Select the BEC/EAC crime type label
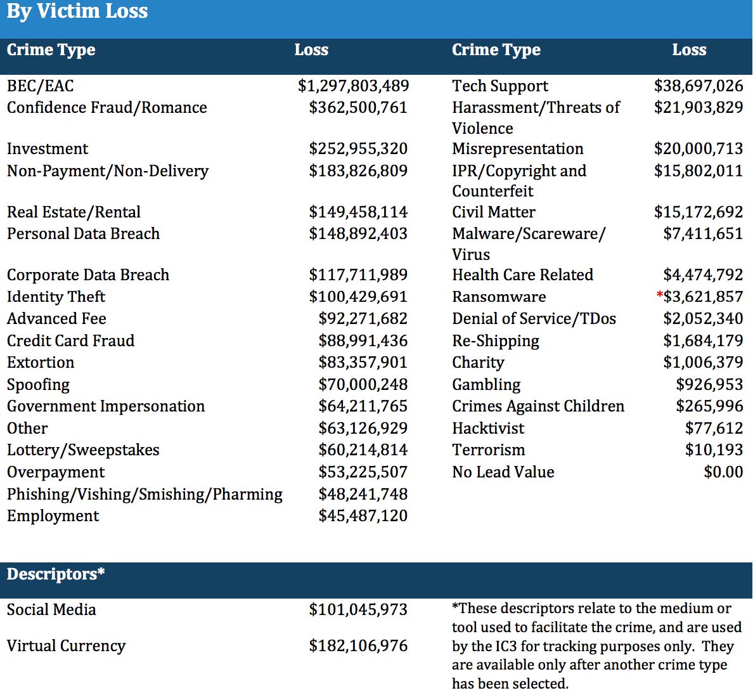The image size is (753, 700). click(x=40, y=86)
